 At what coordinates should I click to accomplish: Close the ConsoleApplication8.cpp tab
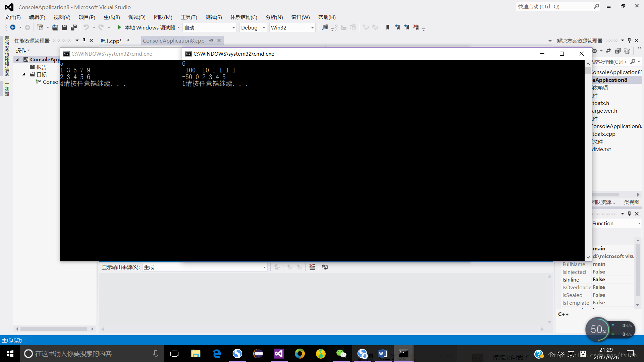point(219,41)
